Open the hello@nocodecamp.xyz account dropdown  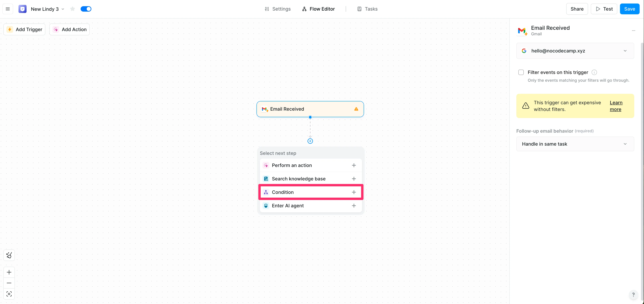(x=575, y=51)
